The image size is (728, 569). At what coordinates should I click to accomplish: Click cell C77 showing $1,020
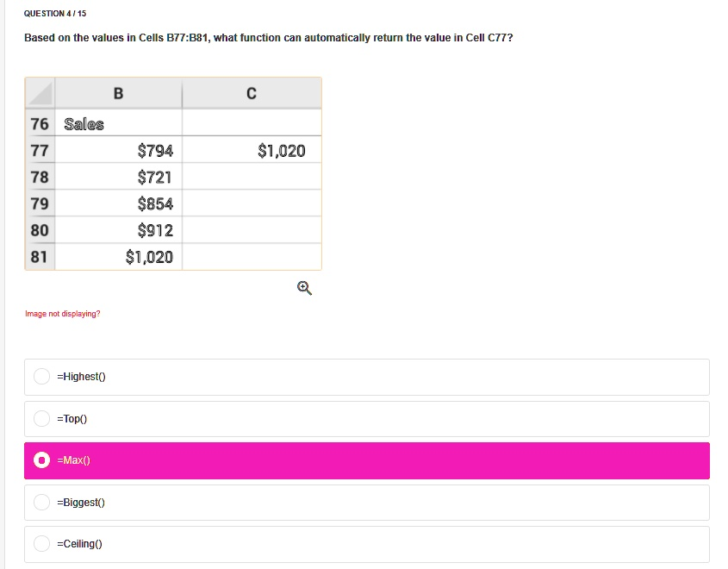[x=252, y=151]
